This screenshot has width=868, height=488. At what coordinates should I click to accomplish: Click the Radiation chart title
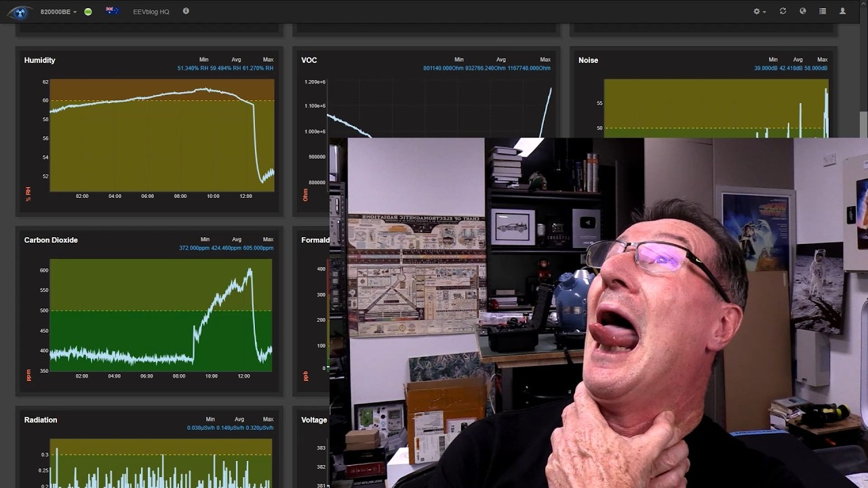coord(41,420)
